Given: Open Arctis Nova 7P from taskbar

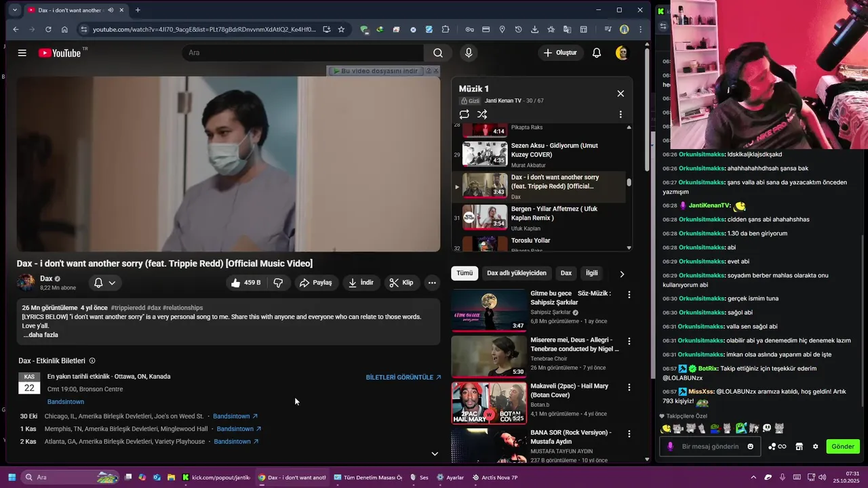Looking at the screenshot, I should [495, 477].
